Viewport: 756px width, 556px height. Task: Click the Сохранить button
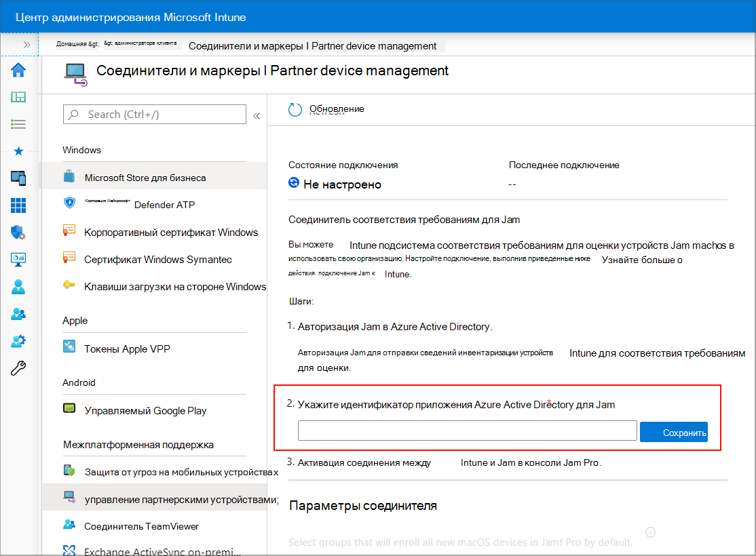[674, 432]
